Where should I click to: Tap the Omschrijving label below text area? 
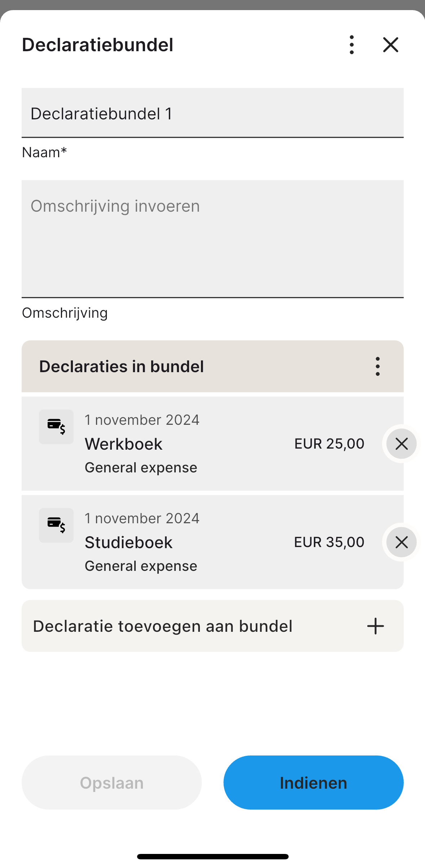65,313
